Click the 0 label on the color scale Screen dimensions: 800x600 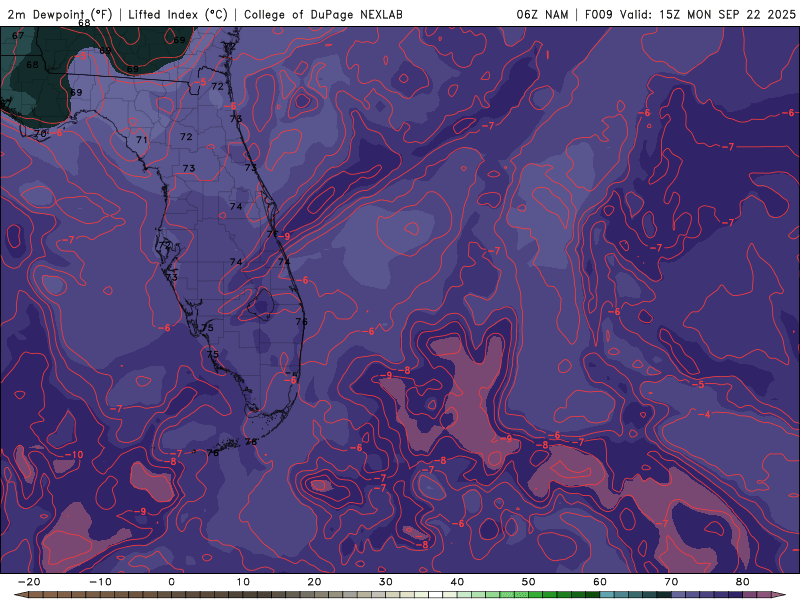coord(171,582)
